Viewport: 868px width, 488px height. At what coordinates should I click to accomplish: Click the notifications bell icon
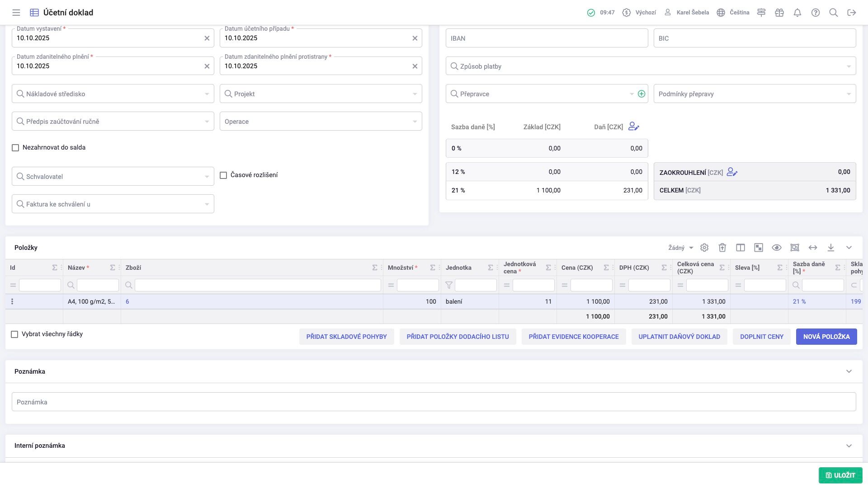[x=797, y=13]
